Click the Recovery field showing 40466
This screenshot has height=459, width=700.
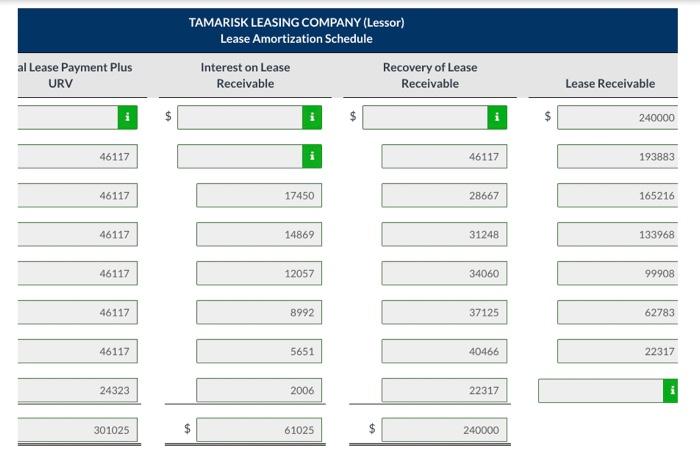pos(444,351)
